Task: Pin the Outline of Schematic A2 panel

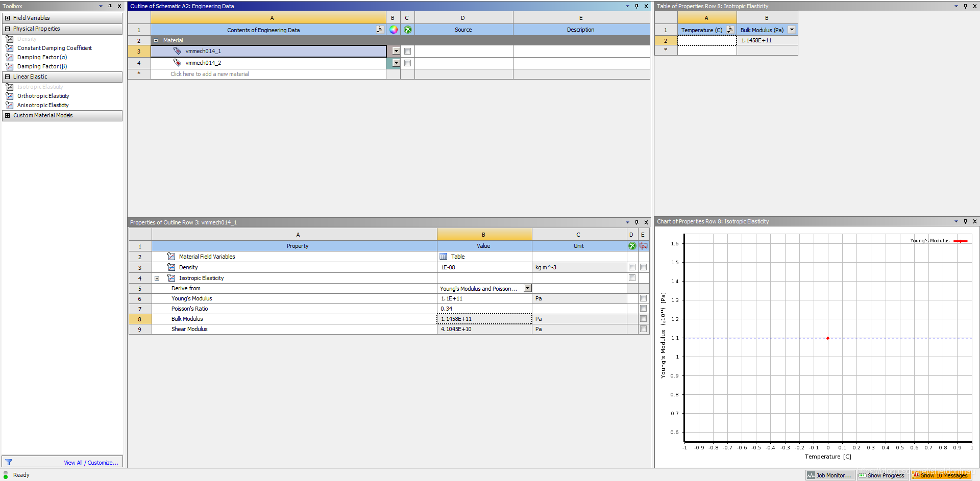Action: (636, 6)
